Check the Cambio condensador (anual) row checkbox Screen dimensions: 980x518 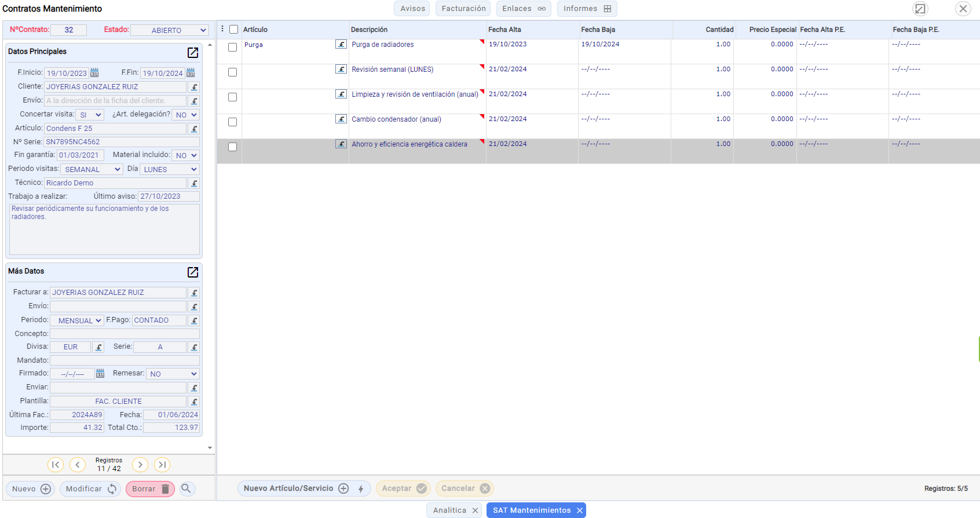233,122
